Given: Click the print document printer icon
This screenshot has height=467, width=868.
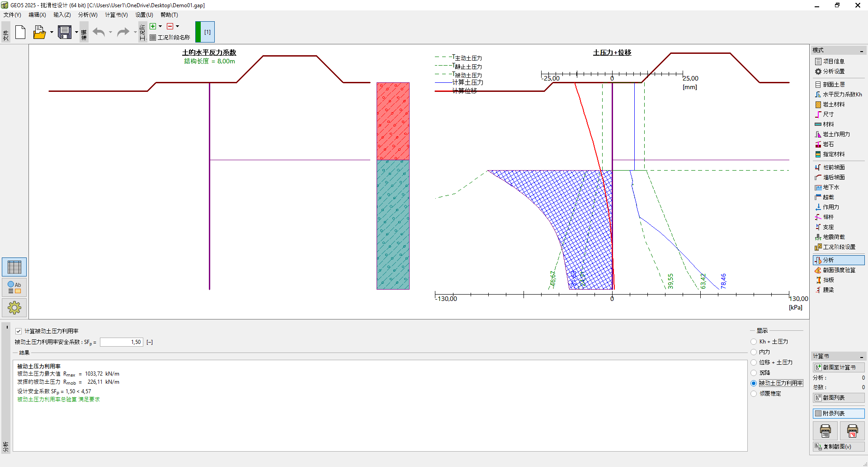Looking at the screenshot, I should point(825,431).
